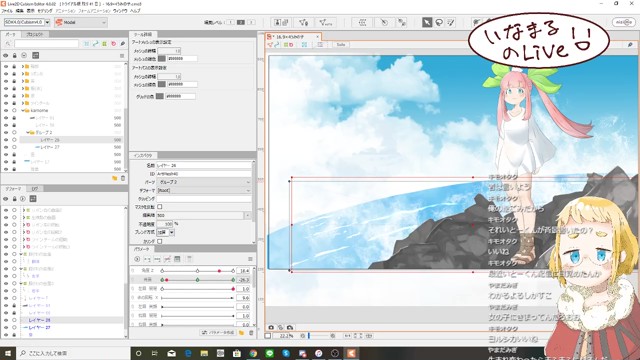Open the ファイル menu

coord(7,11)
